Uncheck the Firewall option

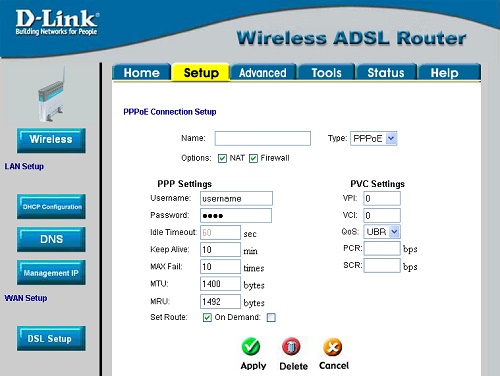[253, 158]
